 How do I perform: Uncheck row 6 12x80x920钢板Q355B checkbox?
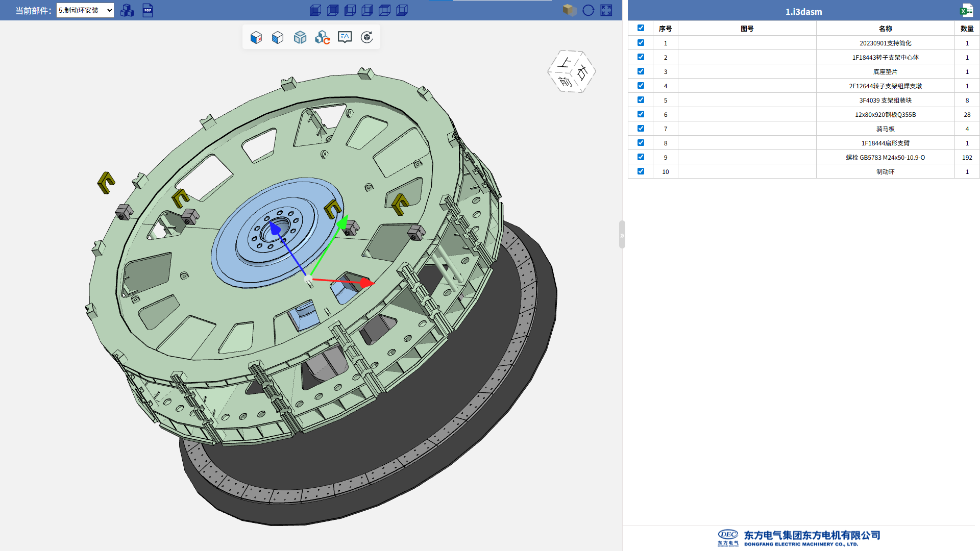coord(641,114)
